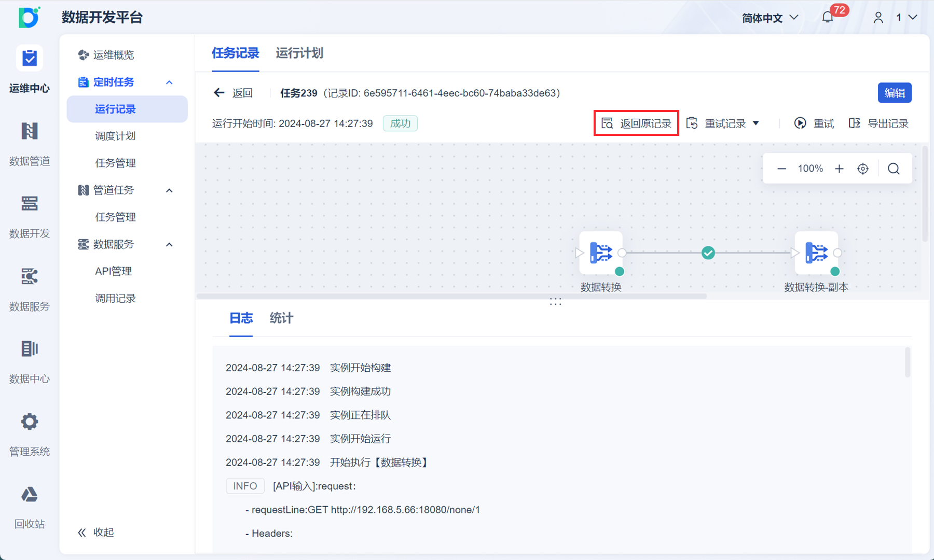Click the 运维概览 icon in sidebar
Image resolution: width=934 pixels, height=560 pixels.
pyautogui.click(x=83, y=55)
